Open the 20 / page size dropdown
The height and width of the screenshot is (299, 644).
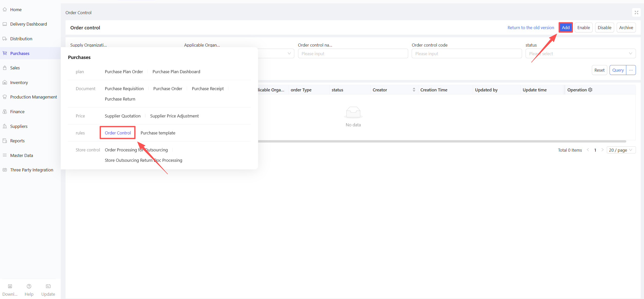[621, 150]
